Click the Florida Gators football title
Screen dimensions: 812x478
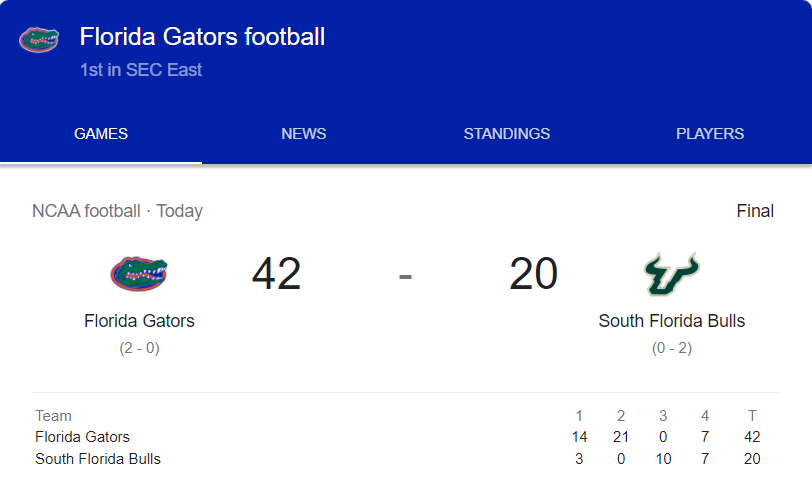[x=202, y=38]
